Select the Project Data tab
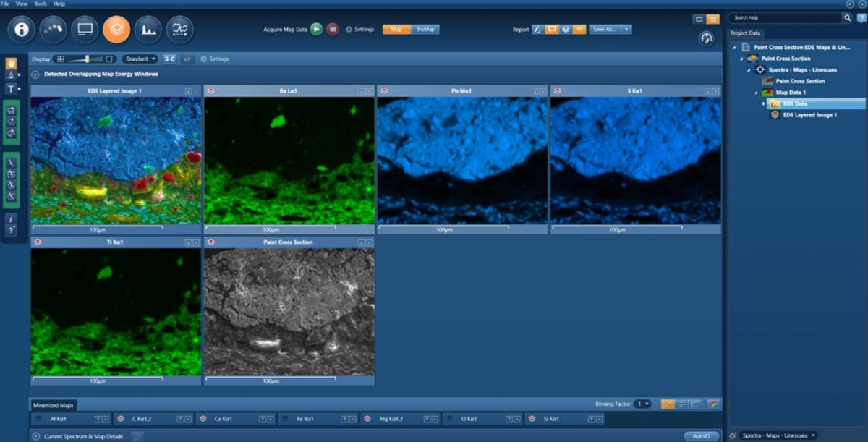868x442 pixels. point(745,33)
